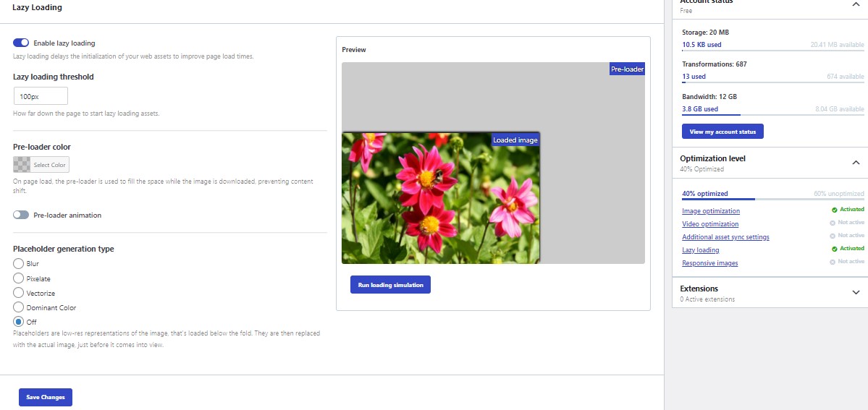The height and width of the screenshot is (410, 868).
Task: Expand the Extensions panel
Action: pos(856,293)
